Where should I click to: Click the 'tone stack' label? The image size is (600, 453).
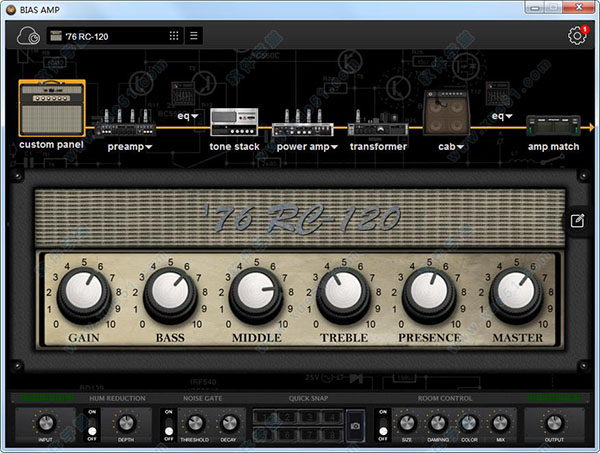(234, 147)
